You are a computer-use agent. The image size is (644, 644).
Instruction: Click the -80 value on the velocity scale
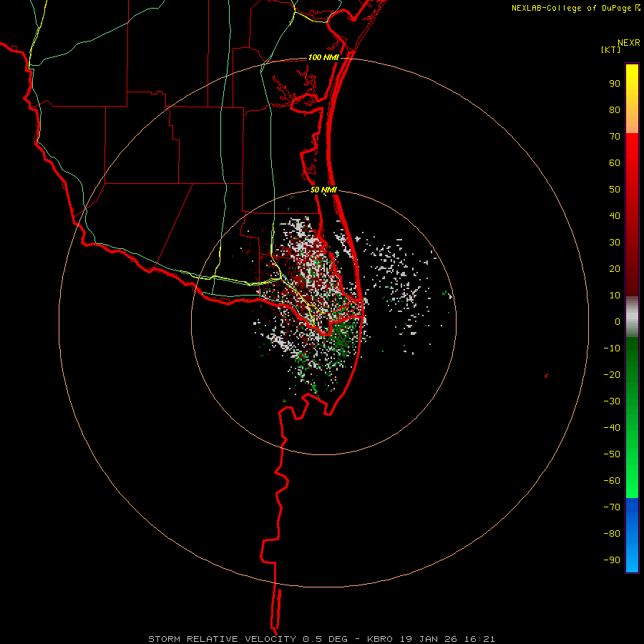(x=612, y=534)
